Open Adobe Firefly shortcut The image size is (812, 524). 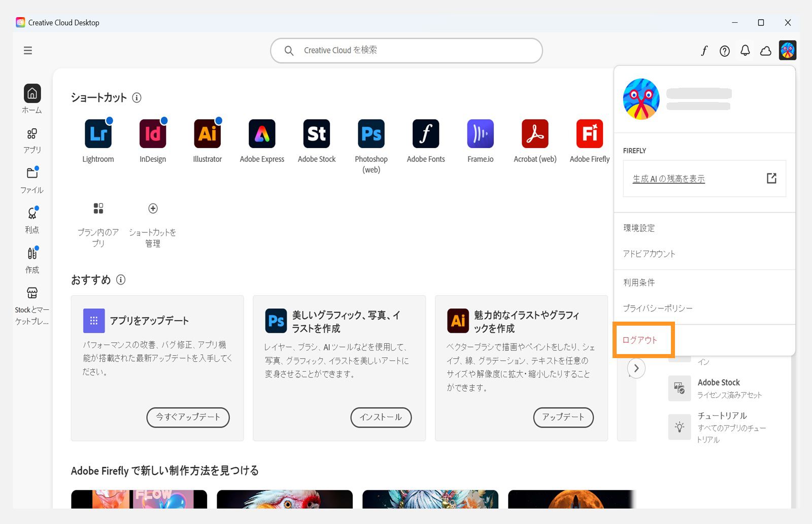coord(590,134)
